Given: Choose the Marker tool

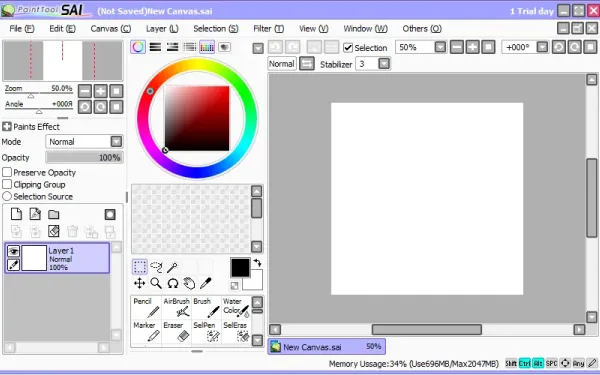Looking at the screenshot, I should (x=146, y=331).
